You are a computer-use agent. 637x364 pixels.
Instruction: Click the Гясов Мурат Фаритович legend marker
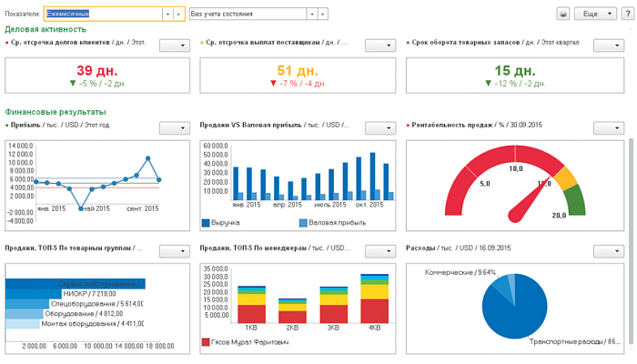(206, 342)
